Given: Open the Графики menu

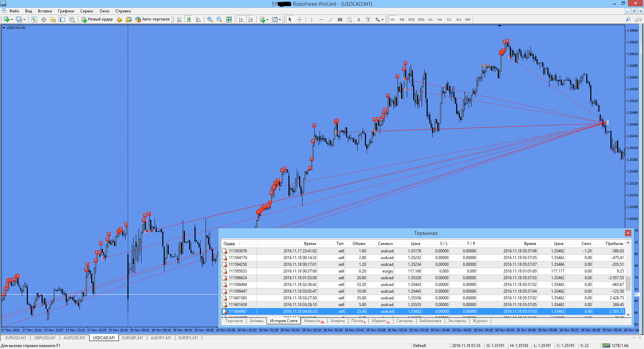Looking at the screenshot, I should click(x=66, y=11).
